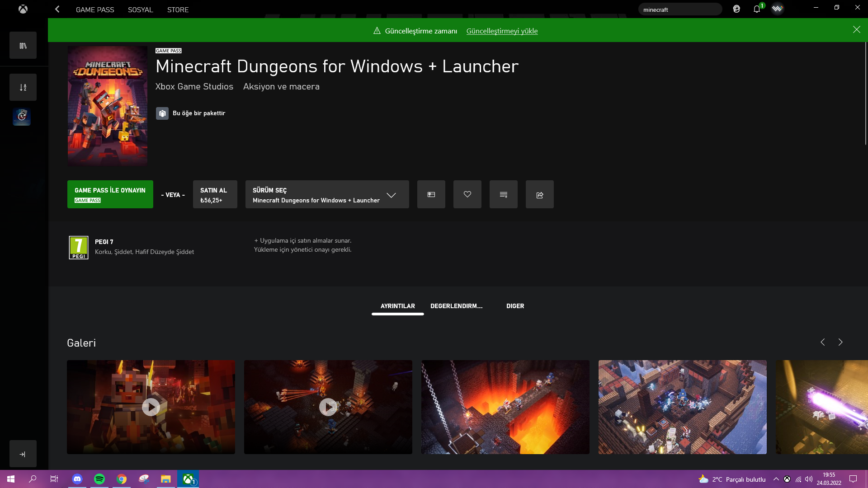868x488 pixels.
Task: Open redeem code card icon button
Action: click(431, 194)
